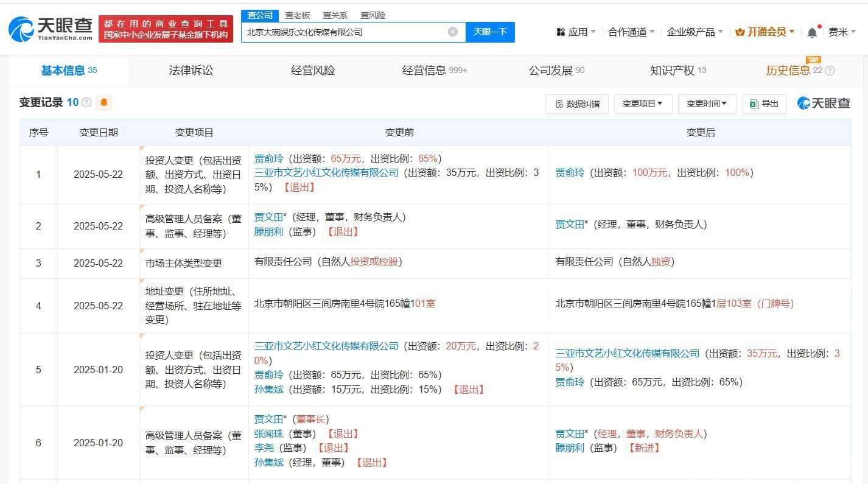Click the TianYanCha logo
Screen dimensions: 868x484
(x=51, y=28)
